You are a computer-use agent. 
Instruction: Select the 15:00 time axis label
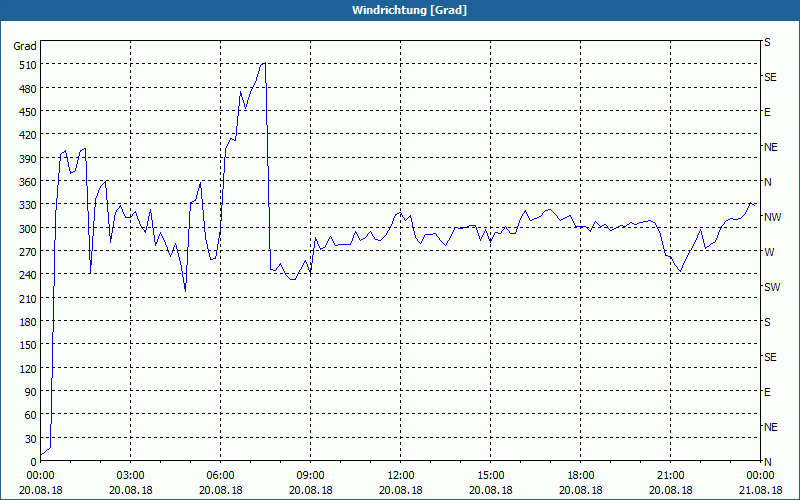(490, 476)
